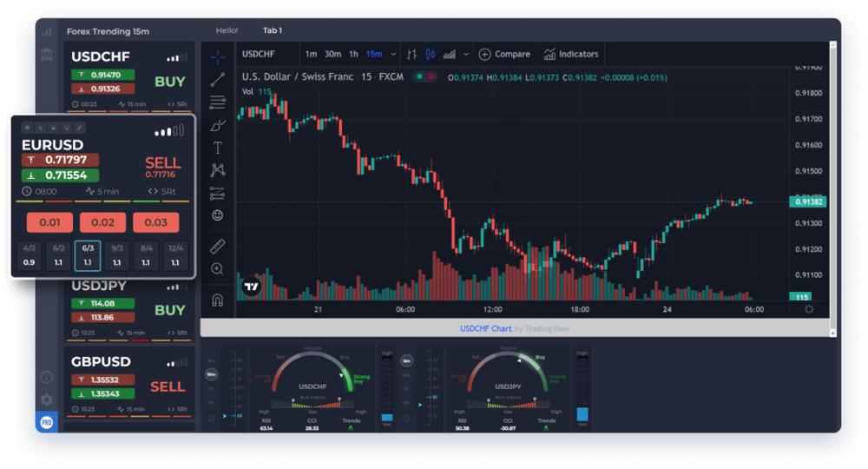Select the 12/4 risk option
868x469 pixels.
click(175, 255)
